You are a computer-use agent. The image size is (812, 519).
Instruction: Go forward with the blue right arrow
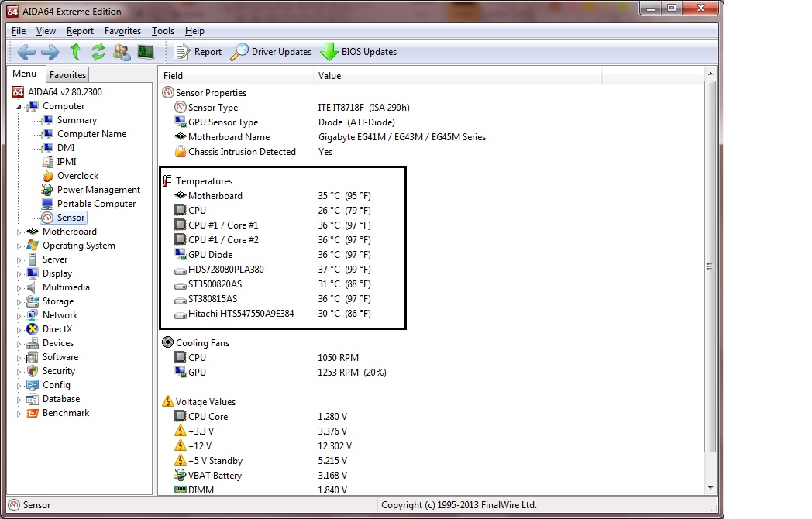pos(50,52)
